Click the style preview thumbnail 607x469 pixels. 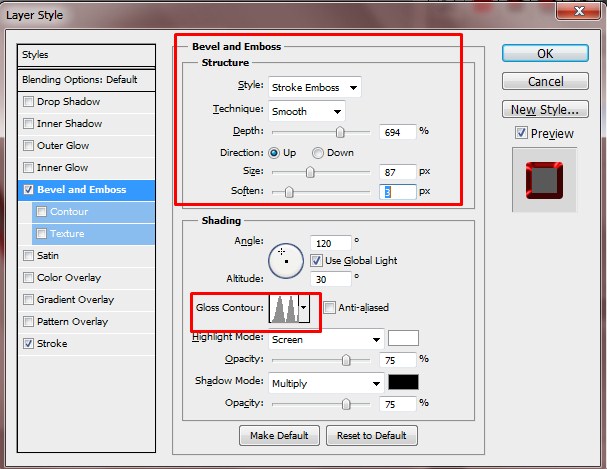[544, 180]
